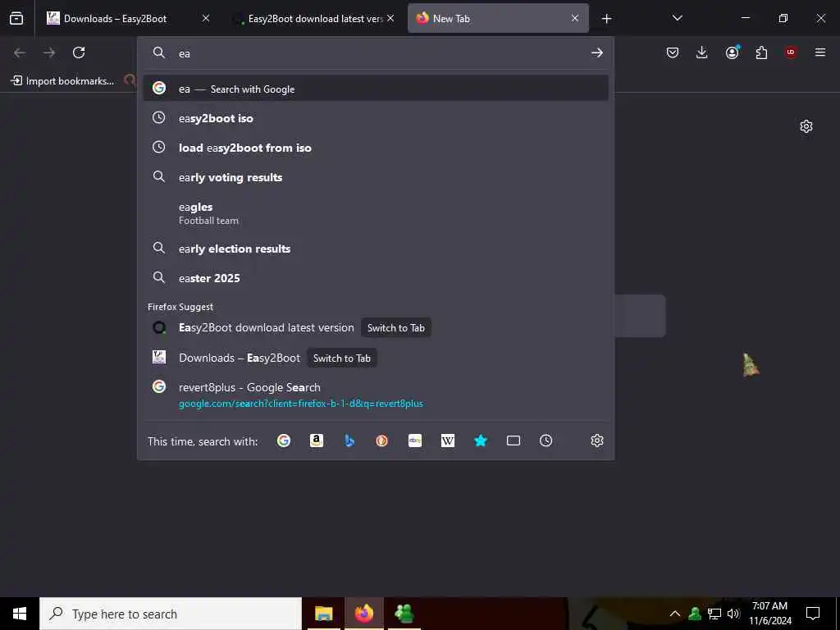Open green people app in taskbar
840x630 pixels.
(x=404, y=614)
